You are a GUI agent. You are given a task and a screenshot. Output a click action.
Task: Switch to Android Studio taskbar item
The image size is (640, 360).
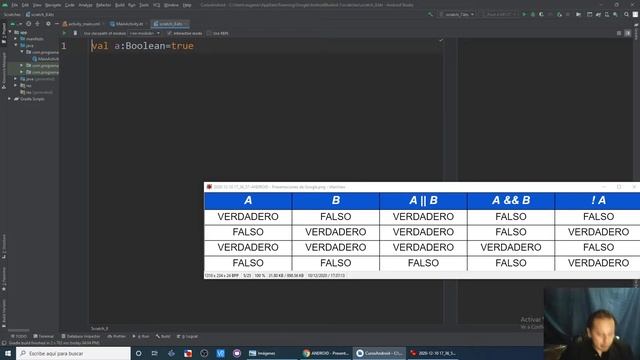click(379, 353)
